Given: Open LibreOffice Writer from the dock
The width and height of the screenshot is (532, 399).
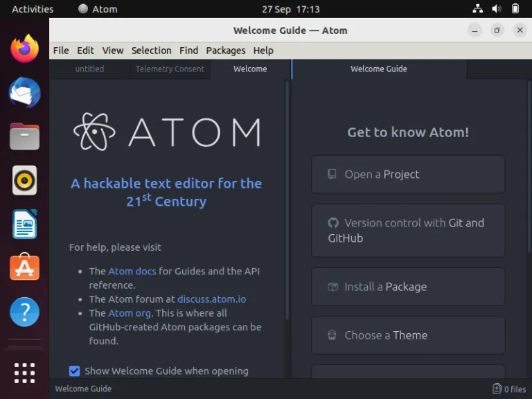Looking at the screenshot, I should click(24, 224).
